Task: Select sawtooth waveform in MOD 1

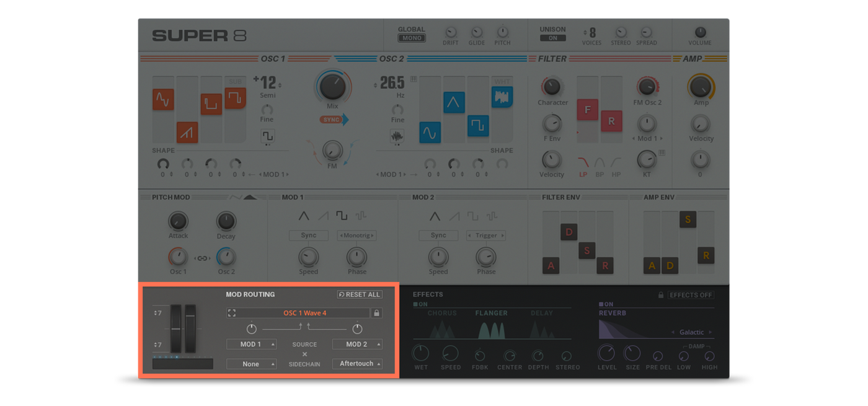Action: click(x=323, y=216)
